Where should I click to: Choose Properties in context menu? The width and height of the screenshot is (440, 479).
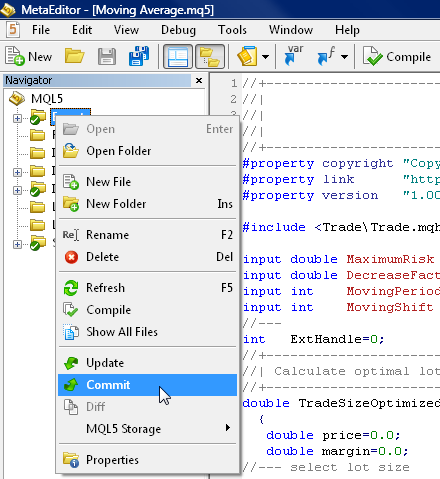click(x=147, y=460)
